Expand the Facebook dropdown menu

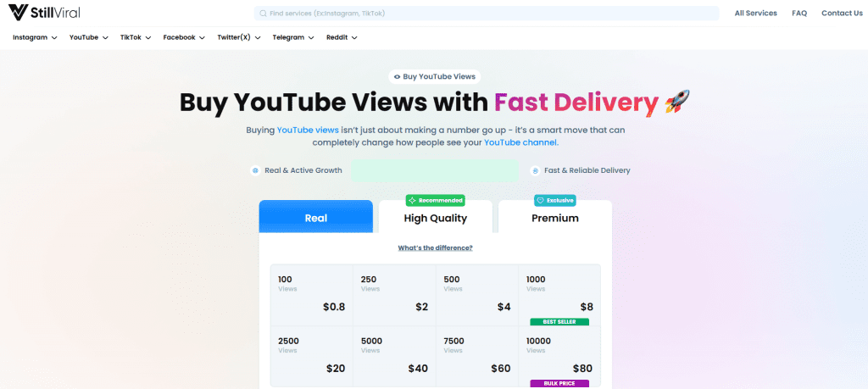coord(184,37)
